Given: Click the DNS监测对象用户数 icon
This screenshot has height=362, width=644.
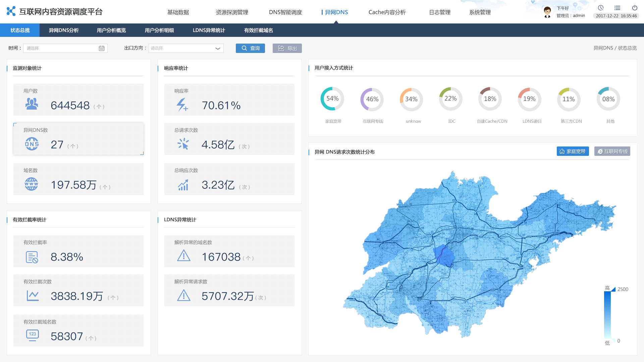Looking at the screenshot, I should click(32, 105).
